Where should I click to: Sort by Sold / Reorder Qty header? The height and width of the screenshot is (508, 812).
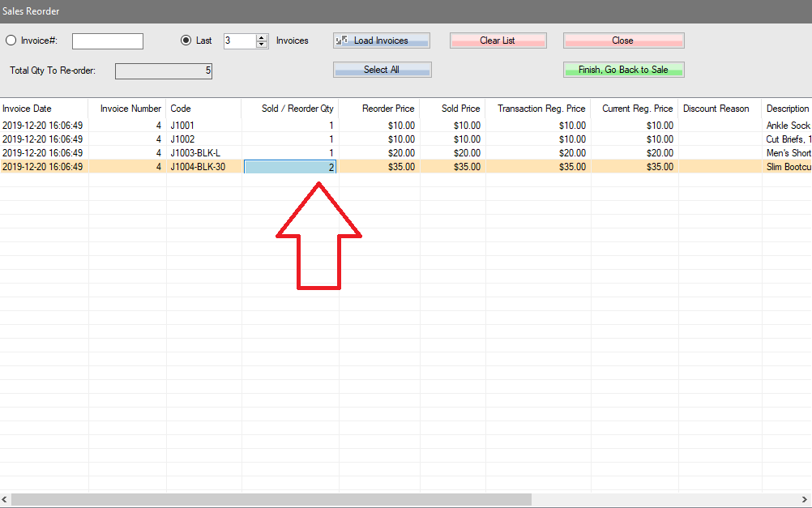pyautogui.click(x=290, y=109)
